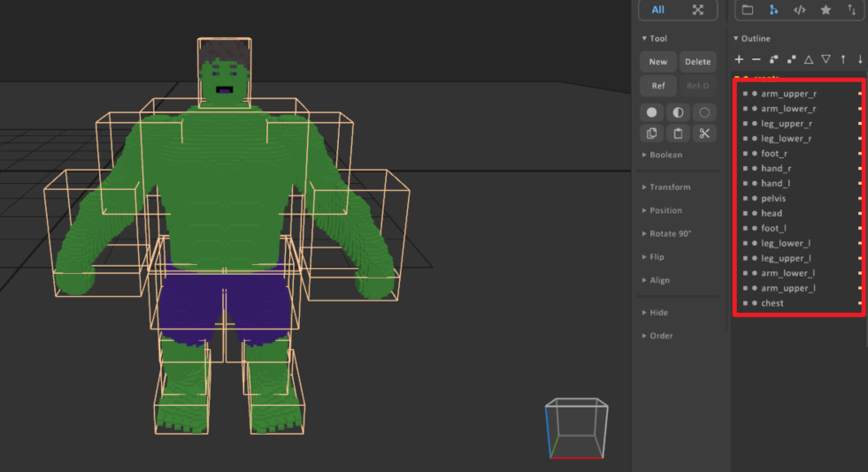The height and width of the screenshot is (472, 868).
Task: Select leg_upper_l in the outline
Action: pyautogui.click(x=786, y=258)
